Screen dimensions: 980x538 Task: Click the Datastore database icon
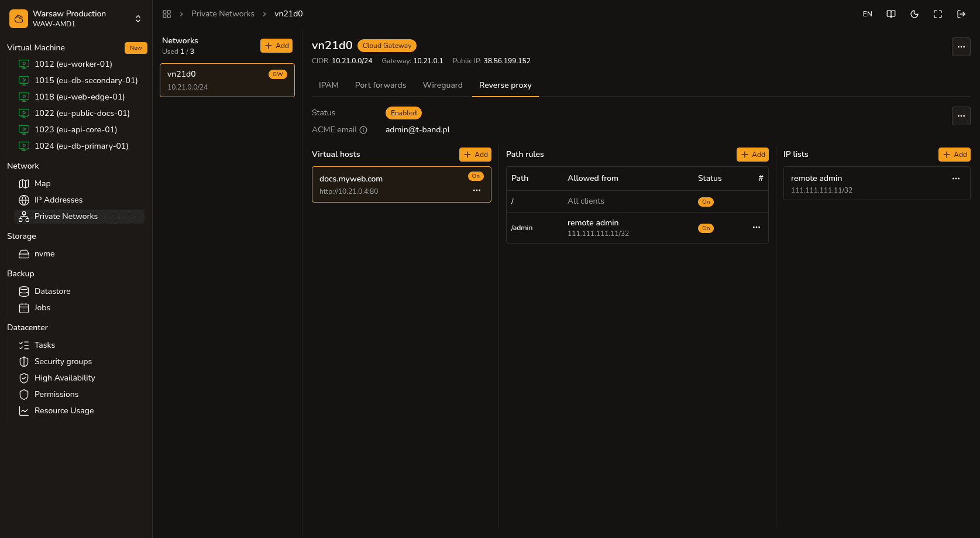click(24, 292)
